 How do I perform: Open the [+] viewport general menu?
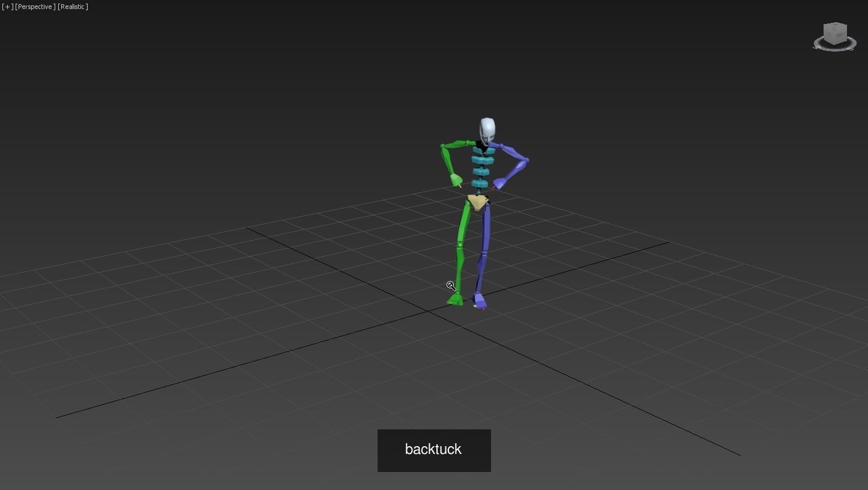(x=7, y=7)
